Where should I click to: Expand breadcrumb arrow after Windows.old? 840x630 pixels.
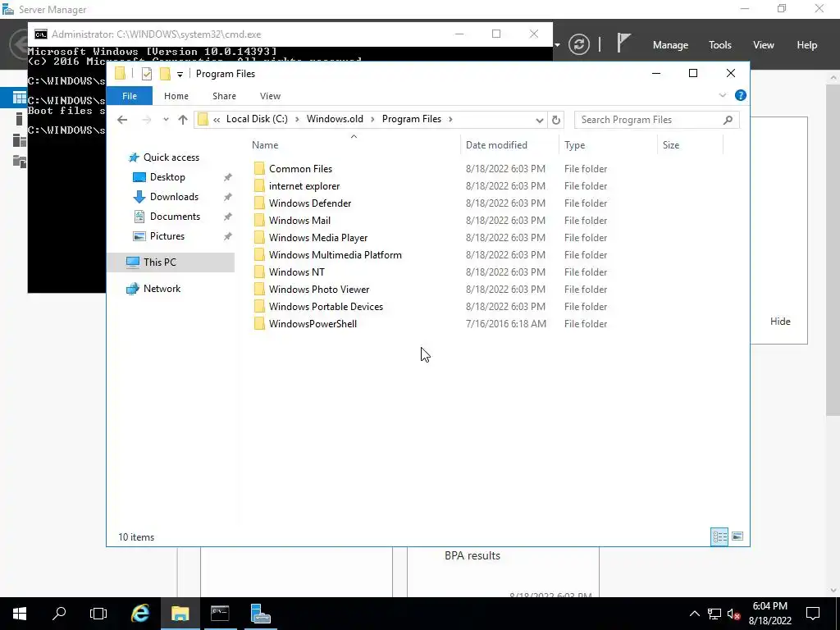(x=372, y=119)
